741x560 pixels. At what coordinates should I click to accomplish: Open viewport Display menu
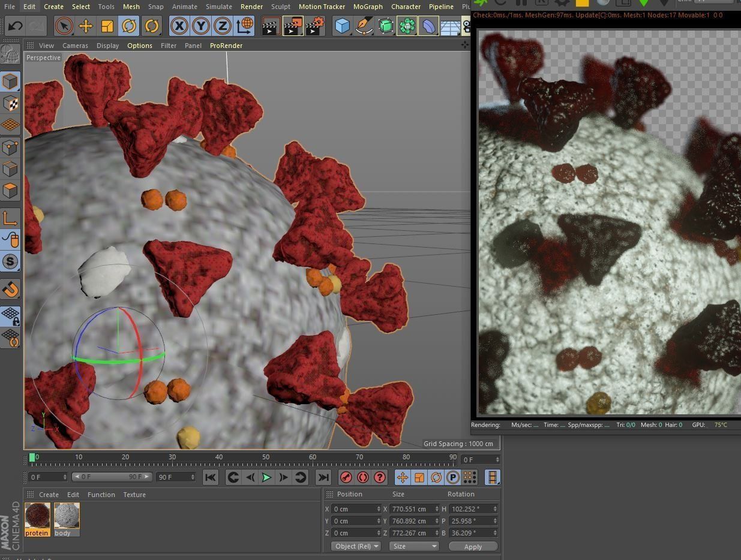pos(107,46)
